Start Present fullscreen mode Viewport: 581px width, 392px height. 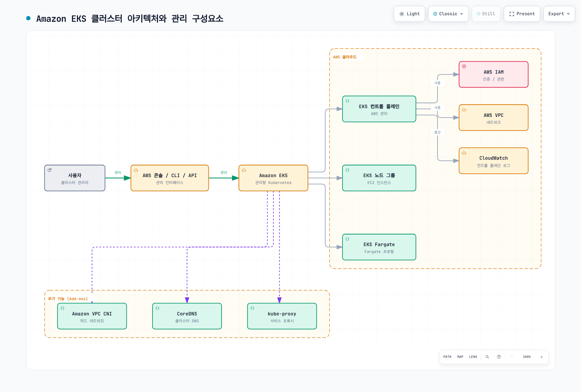click(522, 14)
